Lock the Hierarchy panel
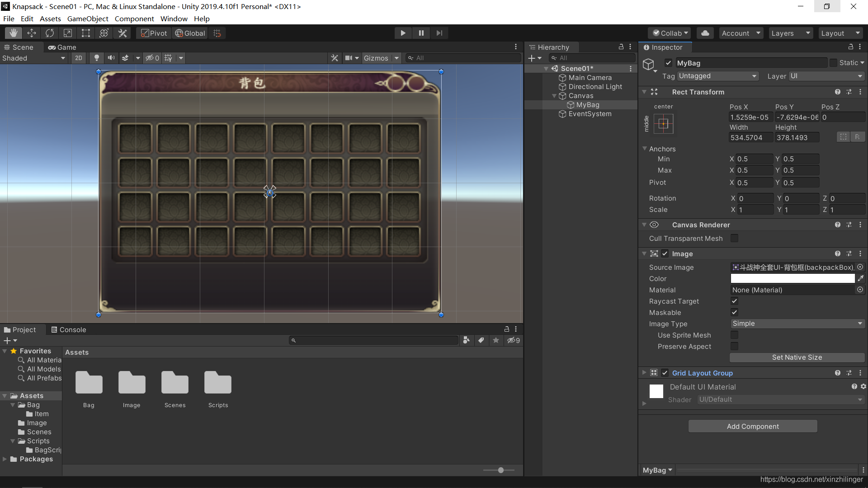This screenshot has width=868, height=488. [x=621, y=47]
